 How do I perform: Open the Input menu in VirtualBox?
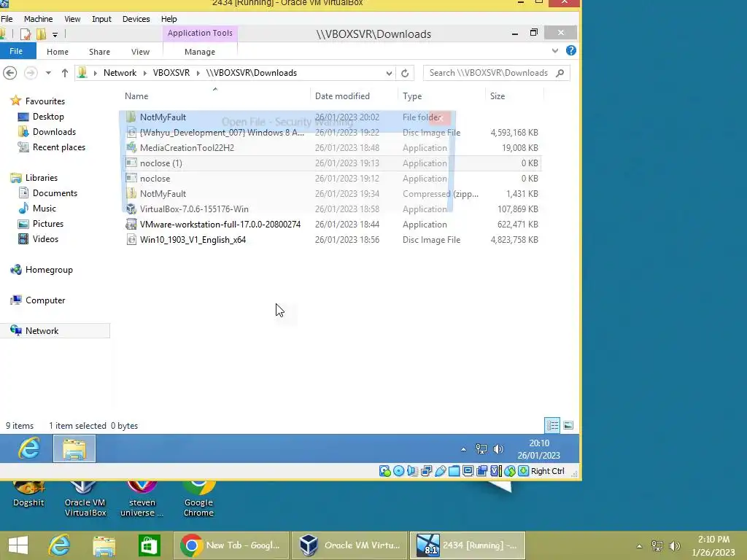tap(101, 18)
